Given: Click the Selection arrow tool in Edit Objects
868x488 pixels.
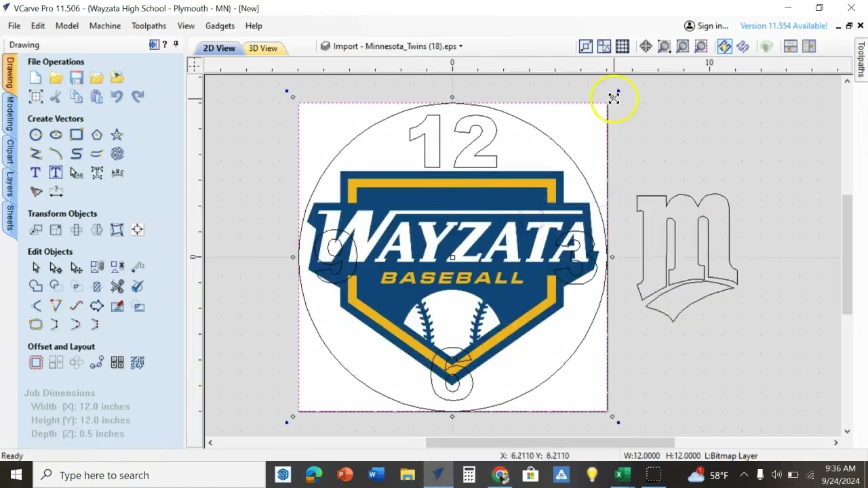Looking at the screenshot, I should pyautogui.click(x=35, y=268).
